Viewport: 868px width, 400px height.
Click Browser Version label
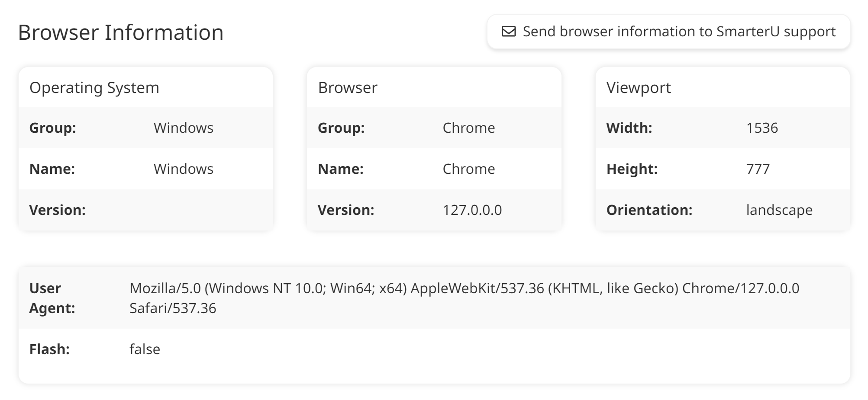(346, 210)
